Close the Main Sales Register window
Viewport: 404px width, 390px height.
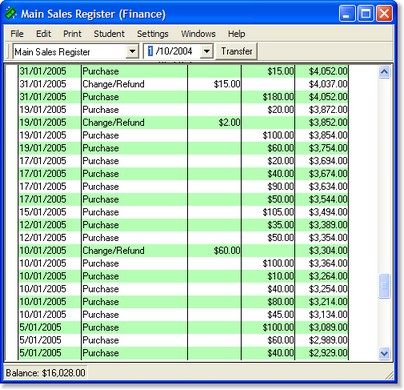click(384, 14)
